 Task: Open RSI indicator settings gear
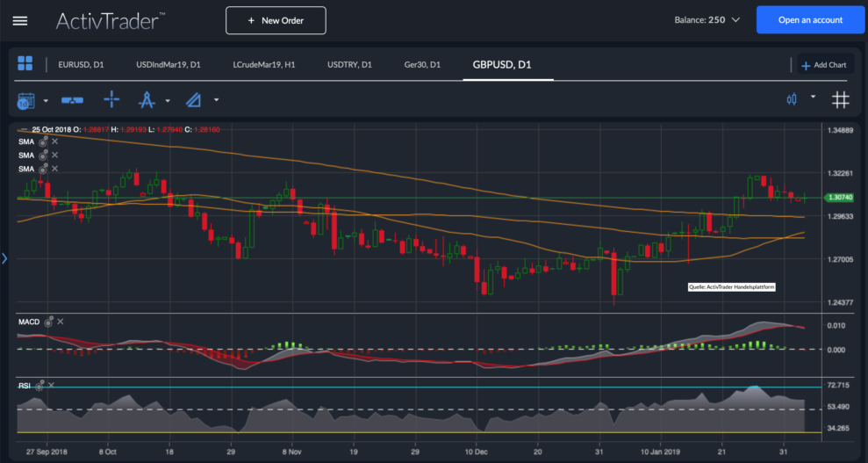(39, 386)
